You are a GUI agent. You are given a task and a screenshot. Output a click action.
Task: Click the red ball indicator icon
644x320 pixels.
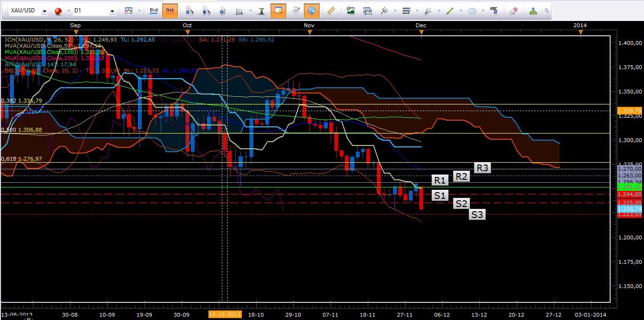pyautogui.click(x=57, y=10)
